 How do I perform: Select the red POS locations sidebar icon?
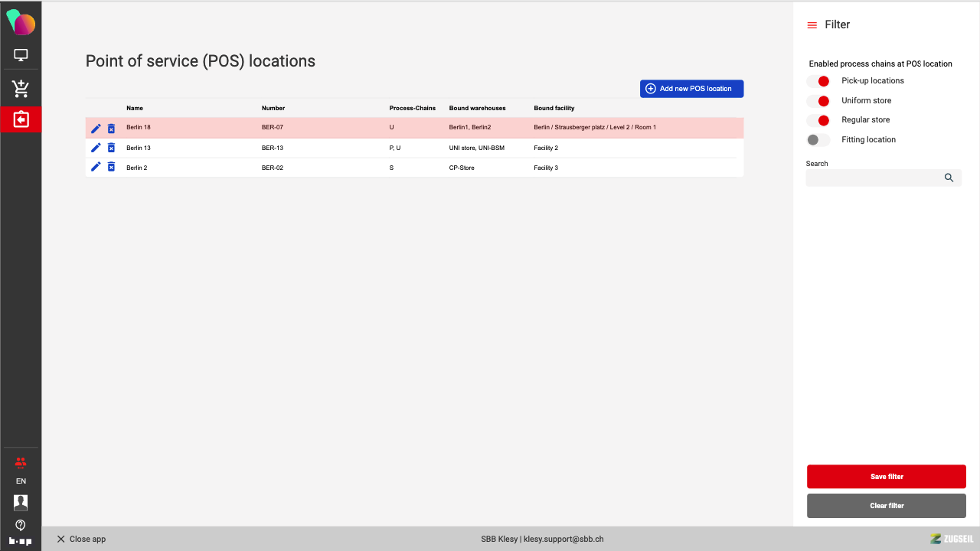[x=21, y=120]
